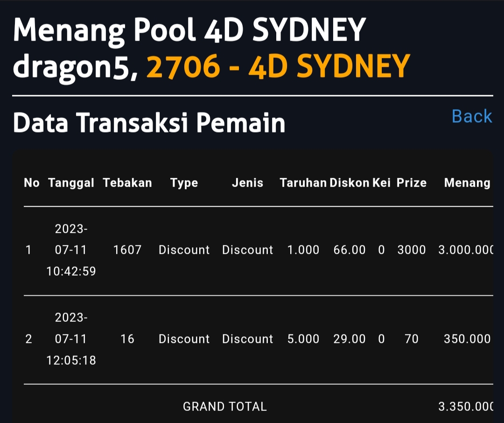Click the Kei column header
504x423 pixels.
381,183
